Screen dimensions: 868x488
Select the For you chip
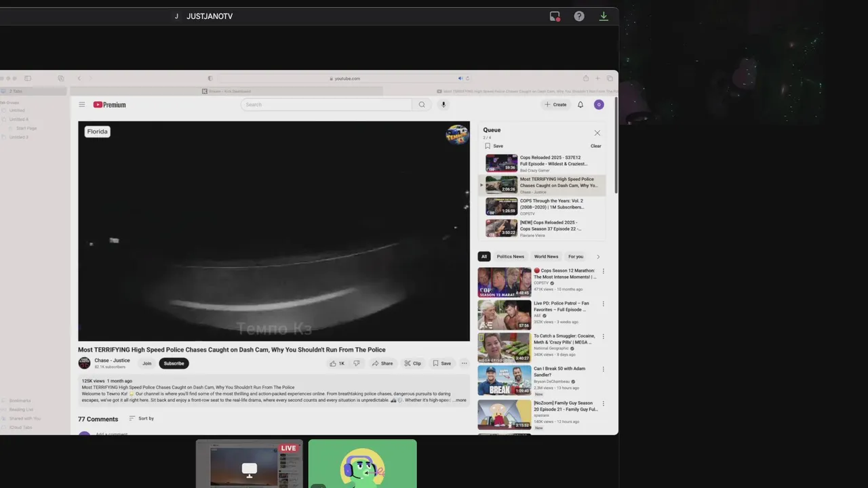[576, 257]
